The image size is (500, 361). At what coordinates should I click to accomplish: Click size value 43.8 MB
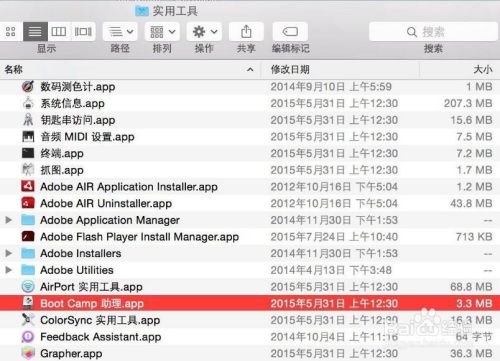pyautogui.click(x=471, y=203)
